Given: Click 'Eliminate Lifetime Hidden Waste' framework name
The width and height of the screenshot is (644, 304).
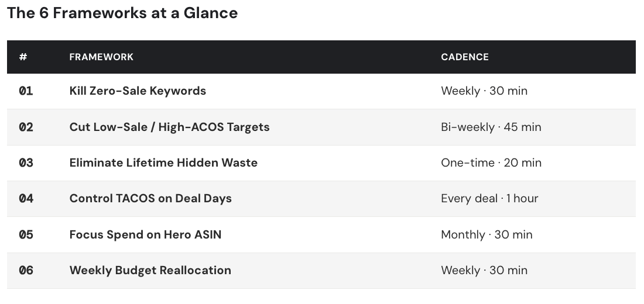Looking at the screenshot, I should (163, 163).
